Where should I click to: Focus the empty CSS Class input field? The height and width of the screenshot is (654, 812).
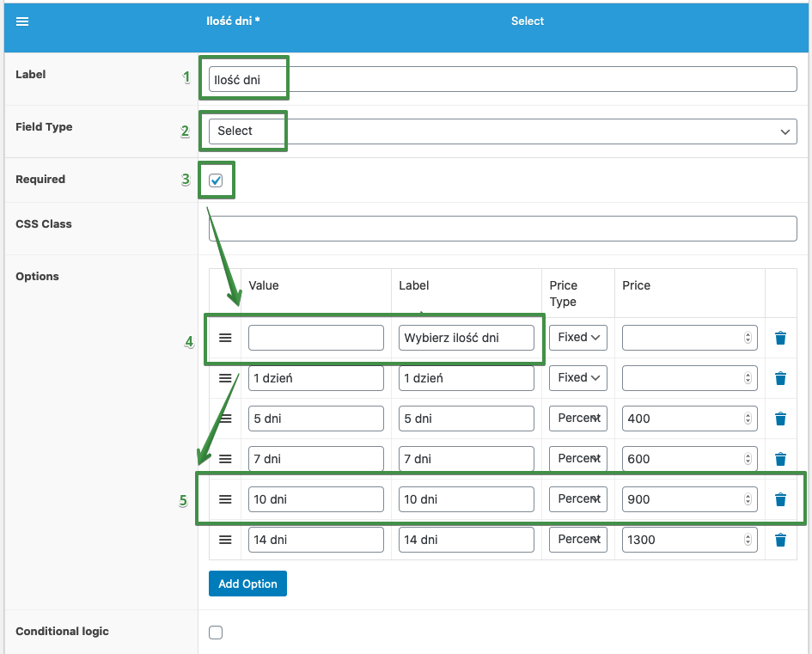tap(503, 229)
